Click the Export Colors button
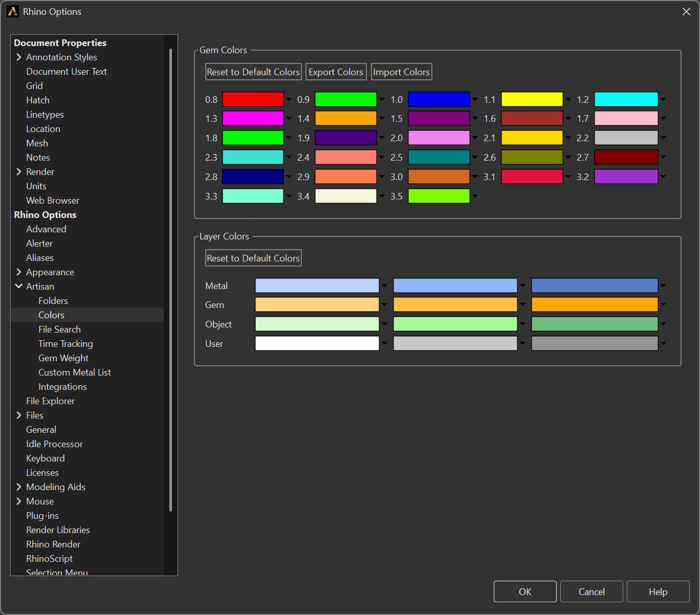700x615 pixels. click(336, 72)
